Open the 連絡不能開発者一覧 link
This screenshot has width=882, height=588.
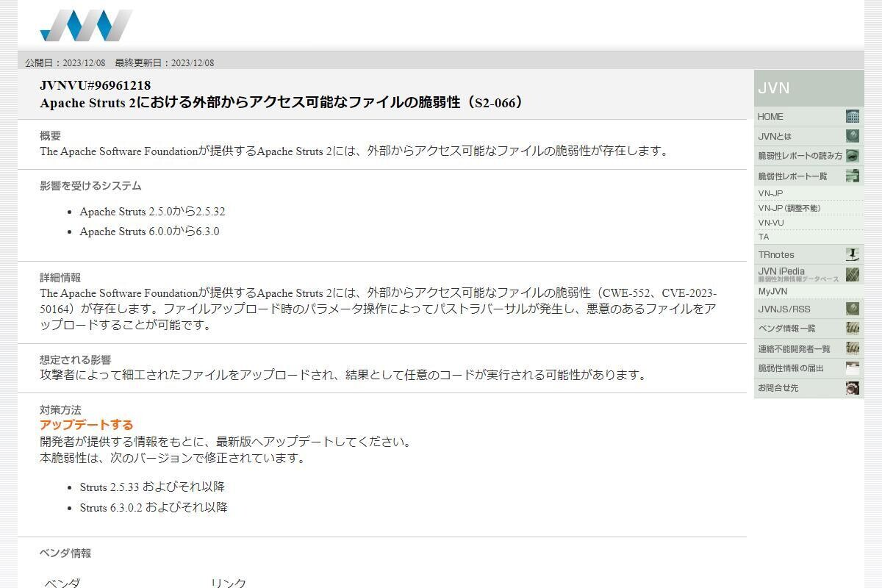click(794, 348)
